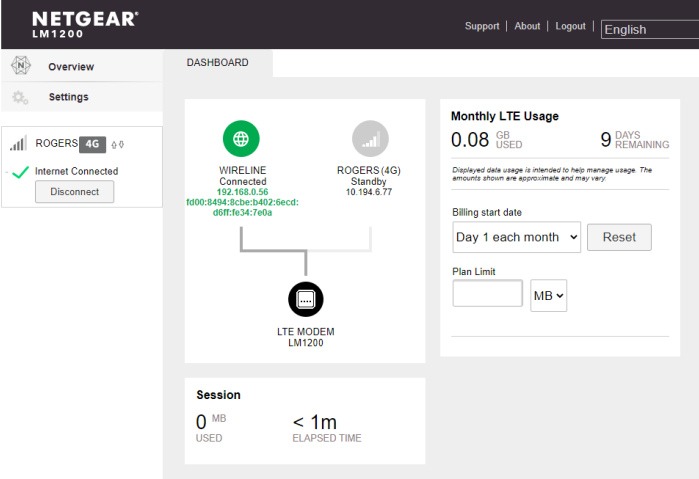Screen dimensions: 699x479
Task: Open the Support link
Action: (481, 26)
